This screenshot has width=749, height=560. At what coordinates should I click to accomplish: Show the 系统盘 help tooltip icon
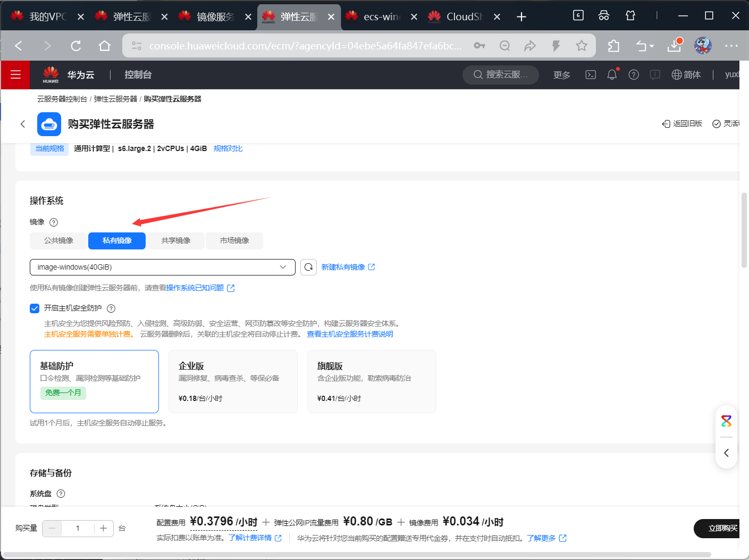pyautogui.click(x=61, y=494)
